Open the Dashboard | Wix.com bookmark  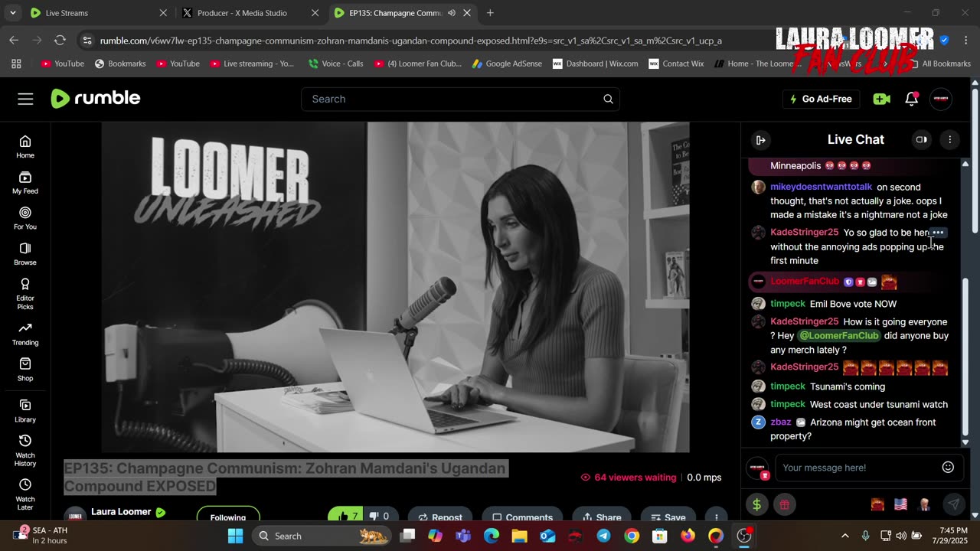pos(595,64)
